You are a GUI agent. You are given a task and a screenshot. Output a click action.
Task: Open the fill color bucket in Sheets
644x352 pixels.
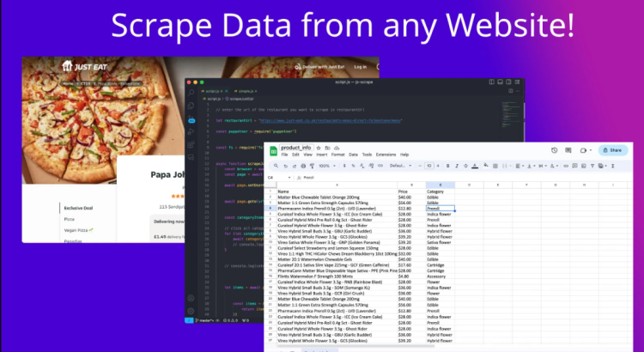pos(486,165)
